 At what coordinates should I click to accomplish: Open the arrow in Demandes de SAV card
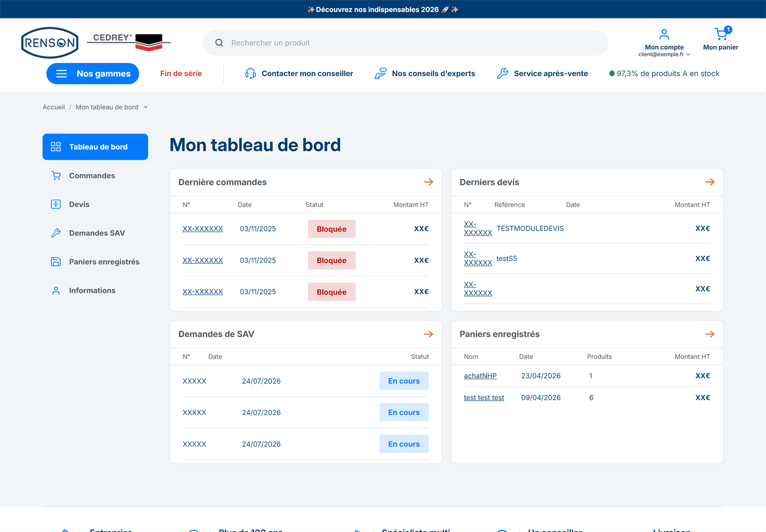428,334
